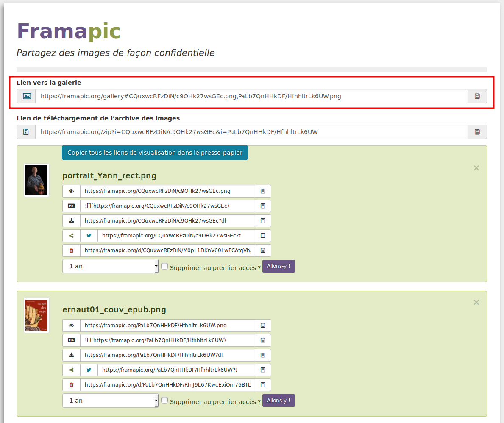504x423 pixels.
Task: Click share icon for portrait_Yann_rect.png
Action: pos(71,235)
